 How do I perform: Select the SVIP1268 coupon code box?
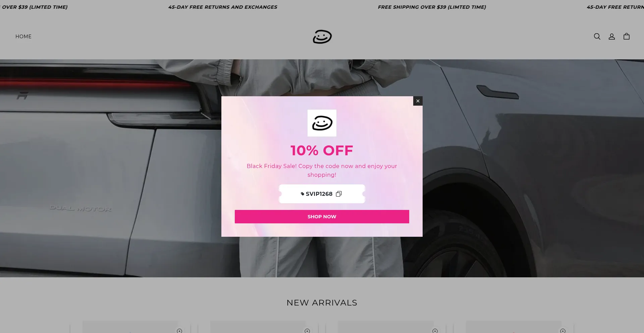pos(322,194)
